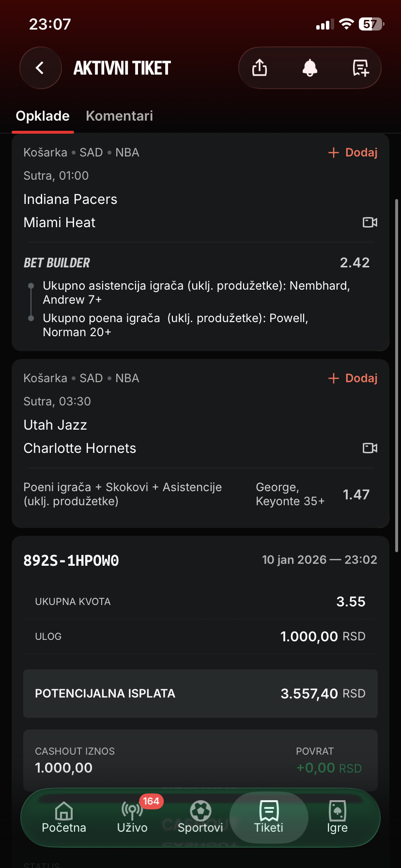401x868 pixels.
Task: Tap the Cashout iznos amount
Action: (64, 768)
